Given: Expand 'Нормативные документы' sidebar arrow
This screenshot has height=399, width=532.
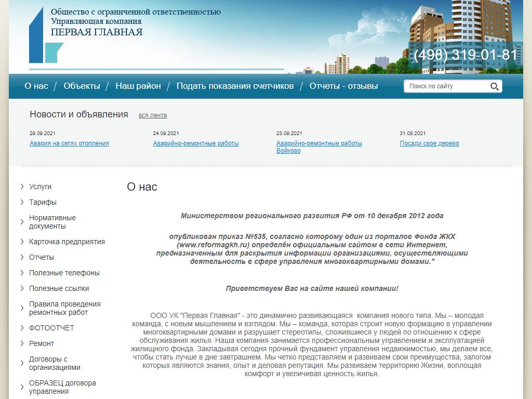Looking at the screenshot, I should coord(22,222).
